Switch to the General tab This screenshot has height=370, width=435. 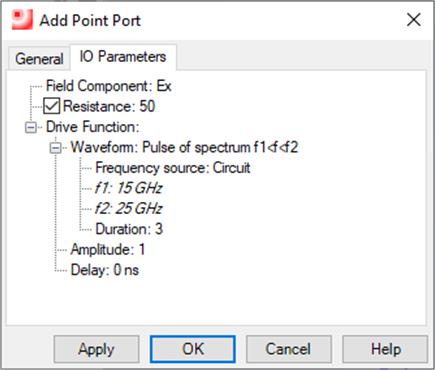click(39, 59)
